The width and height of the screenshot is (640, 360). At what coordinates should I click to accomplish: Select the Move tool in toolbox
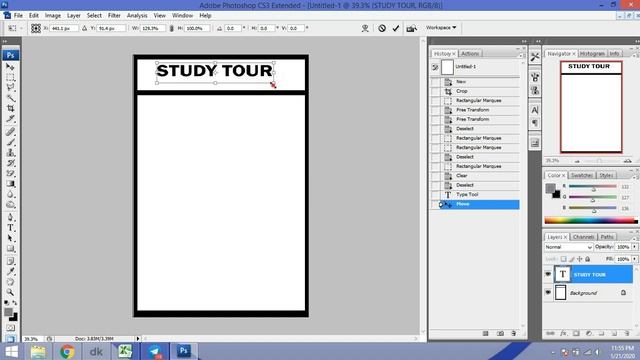(11, 67)
